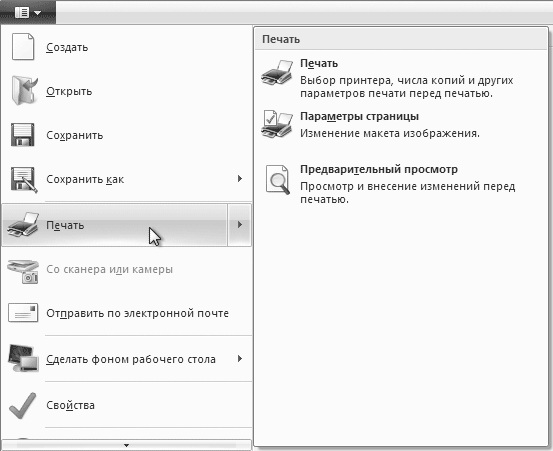Screen dimensions: 553x451
Task: Click the floppy disk icon for Сохранить
Action: tap(23, 135)
